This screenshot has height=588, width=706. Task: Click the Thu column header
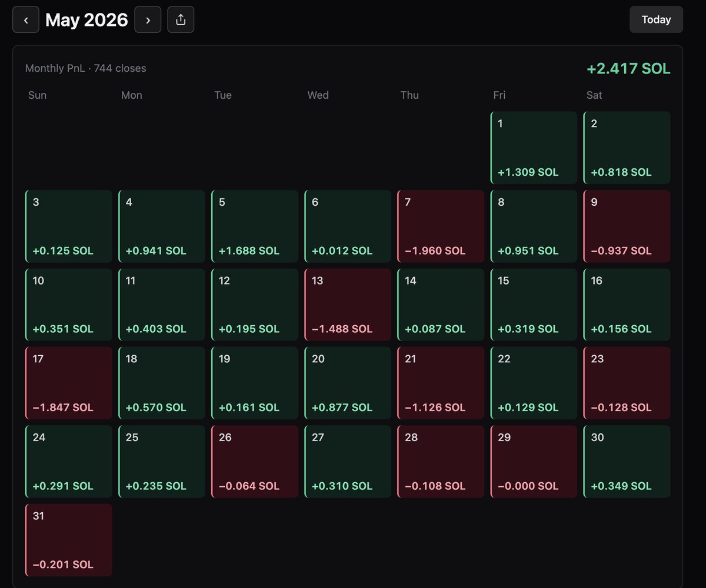pos(409,95)
